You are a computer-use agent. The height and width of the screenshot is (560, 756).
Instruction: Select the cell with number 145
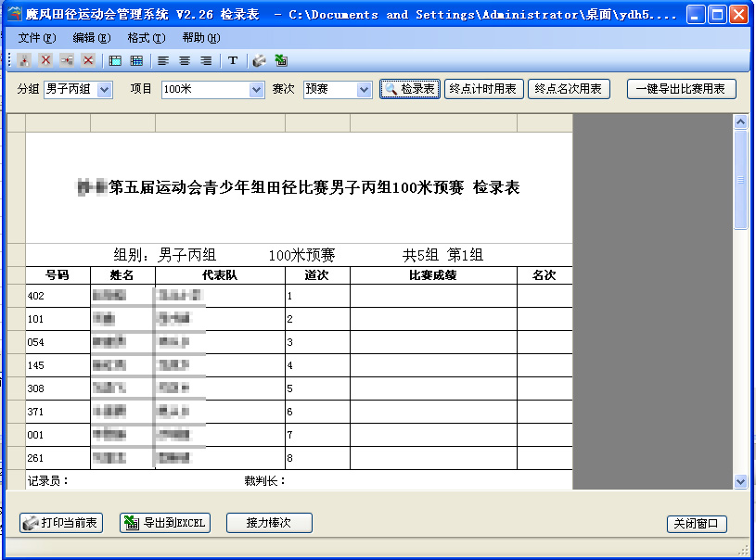click(58, 365)
